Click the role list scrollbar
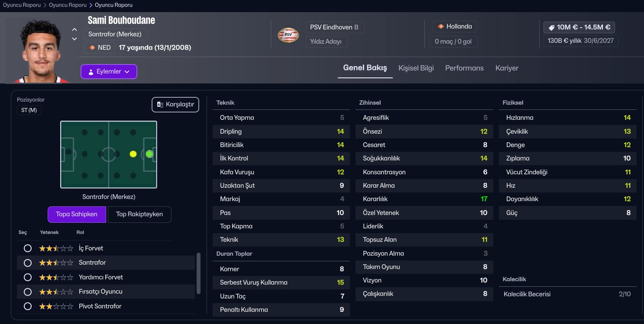This screenshot has width=644, height=324. point(198,273)
